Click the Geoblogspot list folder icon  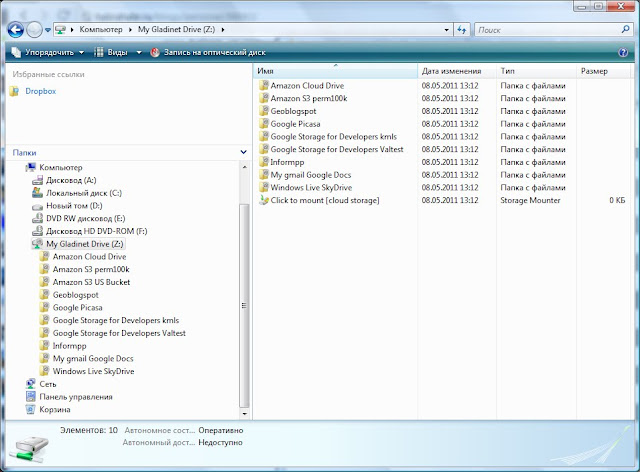(264, 111)
